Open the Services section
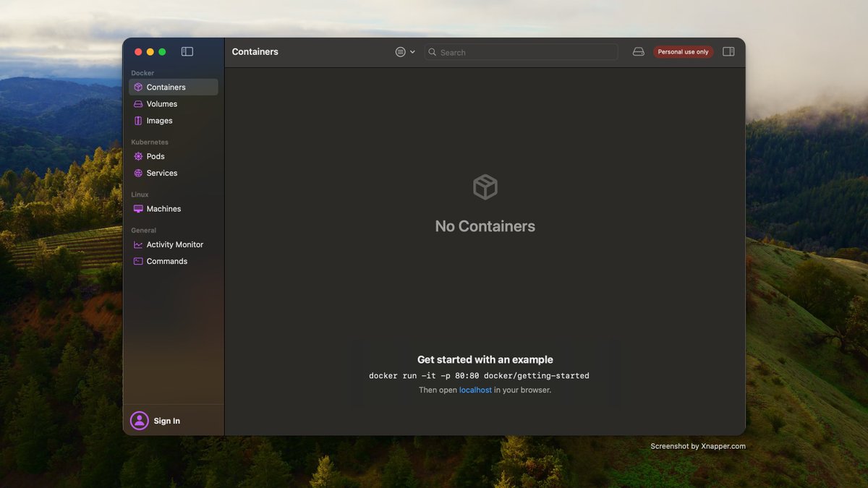The image size is (868, 488). click(x=174, y=173)
